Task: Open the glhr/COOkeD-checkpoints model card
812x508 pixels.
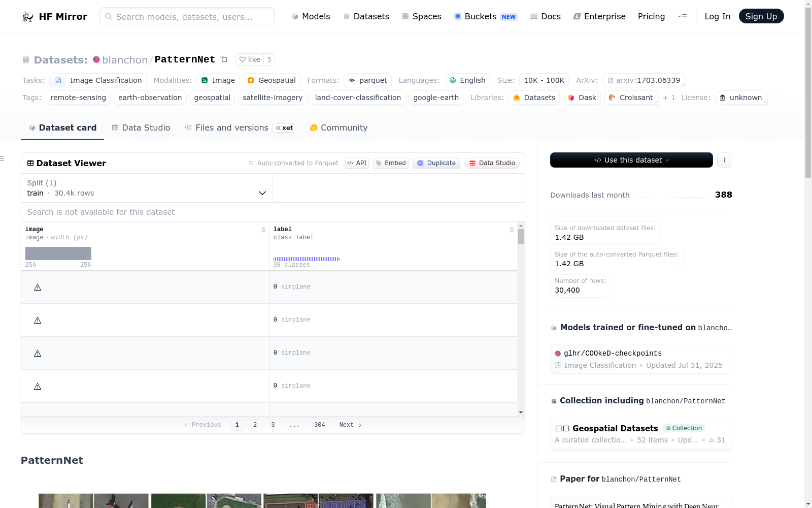Action: pyautogui.click(x=641, y=359)
